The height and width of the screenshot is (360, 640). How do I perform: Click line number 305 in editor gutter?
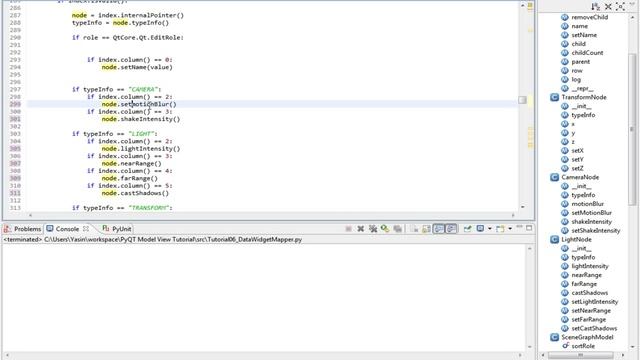15,149
